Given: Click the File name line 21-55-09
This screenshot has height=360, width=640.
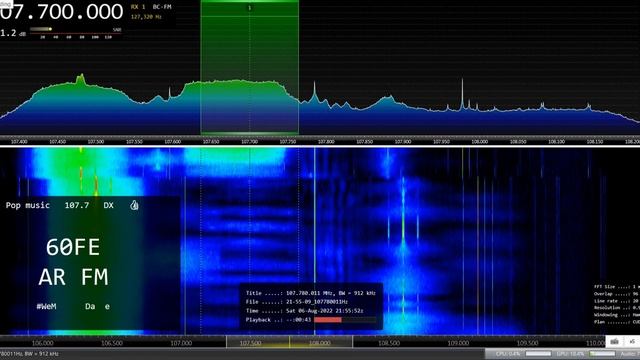Looking at the screenshot, I should [x=297, y=302].
